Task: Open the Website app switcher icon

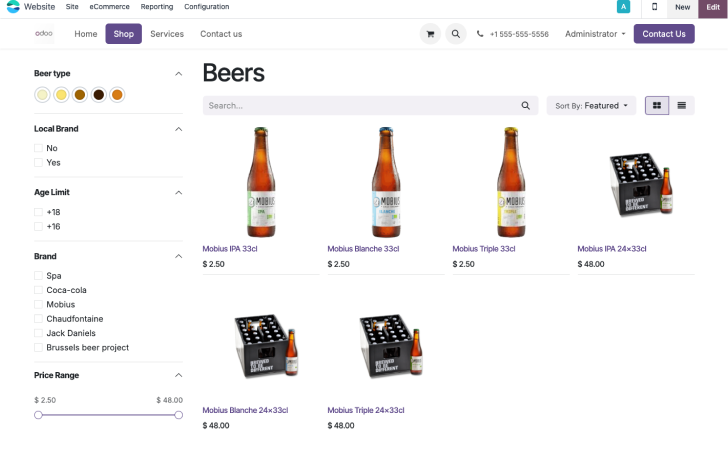Action: [x=13, y=7]
